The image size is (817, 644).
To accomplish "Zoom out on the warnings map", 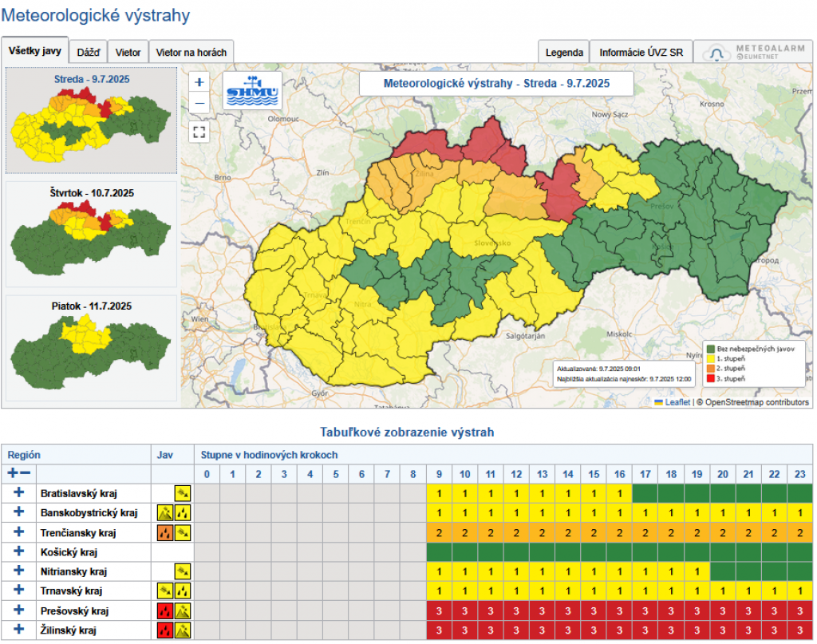I will pyautogui.click(x=199, y=103).
